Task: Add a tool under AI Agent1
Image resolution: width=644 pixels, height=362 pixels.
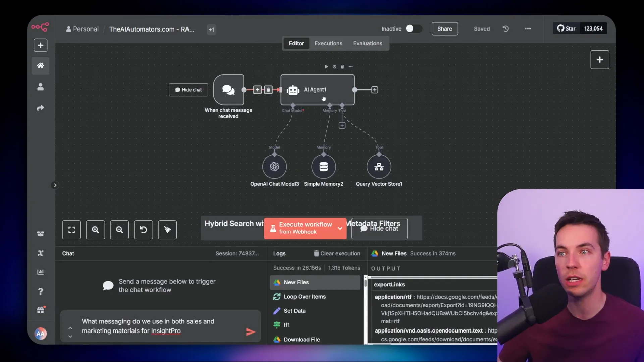Action: click(342, 125)
